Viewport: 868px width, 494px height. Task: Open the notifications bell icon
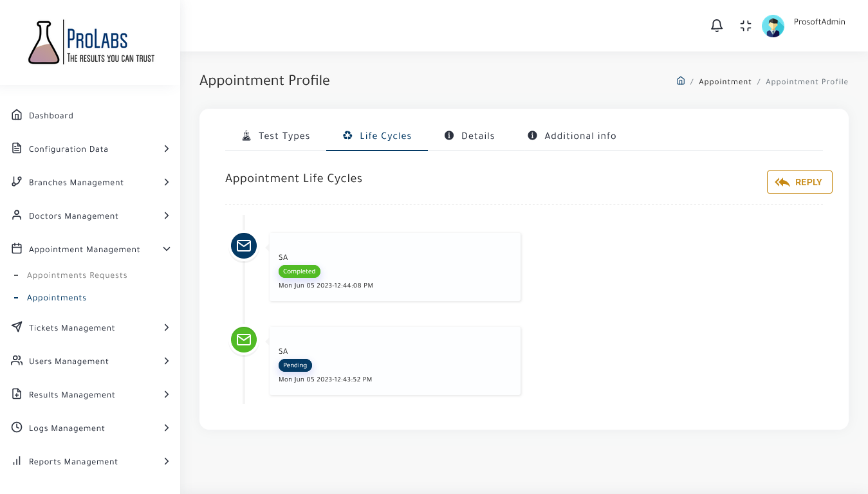point(717,26)
